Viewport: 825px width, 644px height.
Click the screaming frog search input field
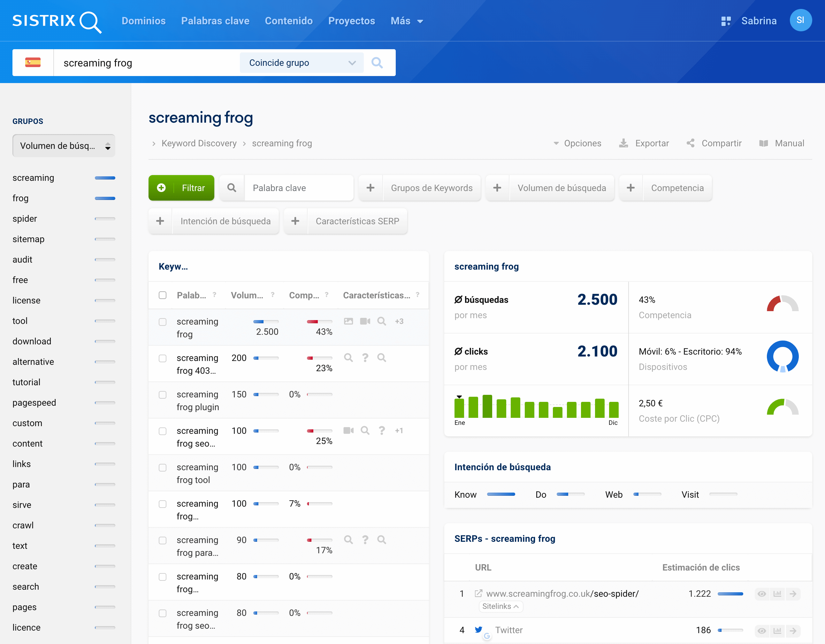coord(147,63)
